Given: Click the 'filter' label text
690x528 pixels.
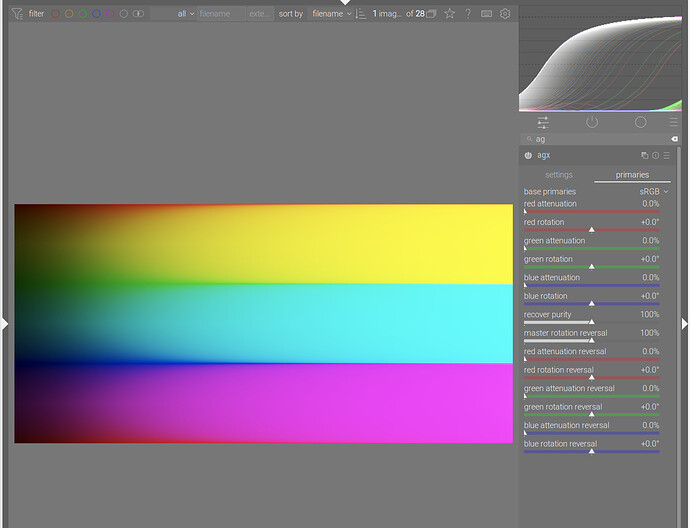Looking at the screenshot, I should 37,14.
